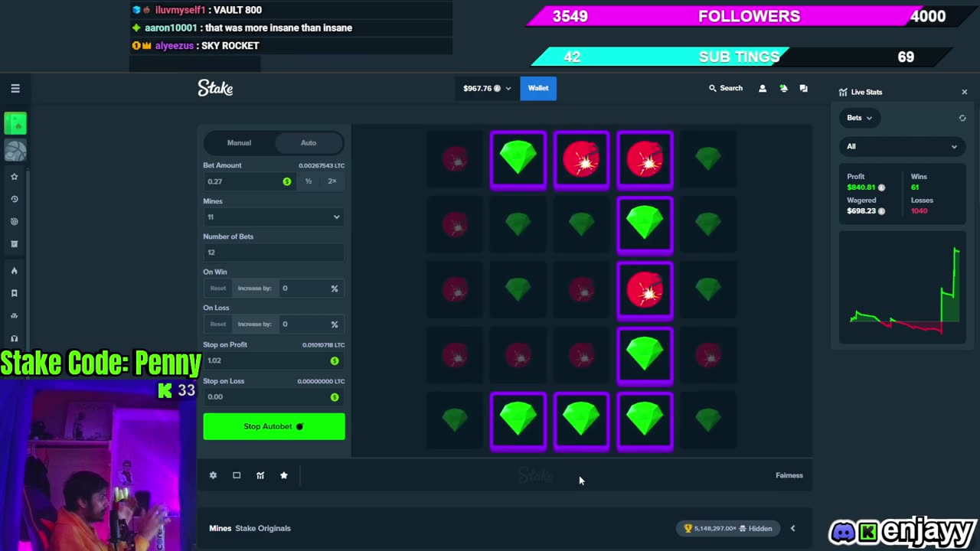Open Live Support headset icon in sidebar
The image size is (980, 551).
[x=14, y=338]
